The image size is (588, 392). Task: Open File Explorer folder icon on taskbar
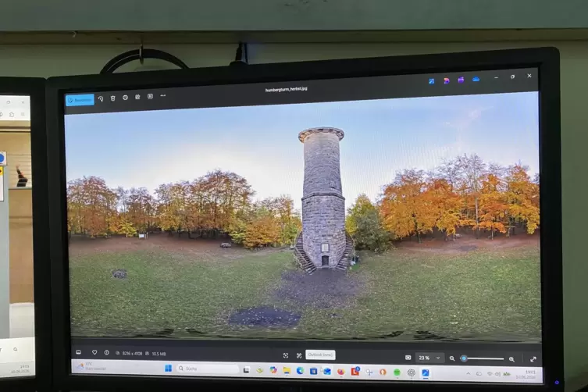pyautogui.click(x=287, y=371)
